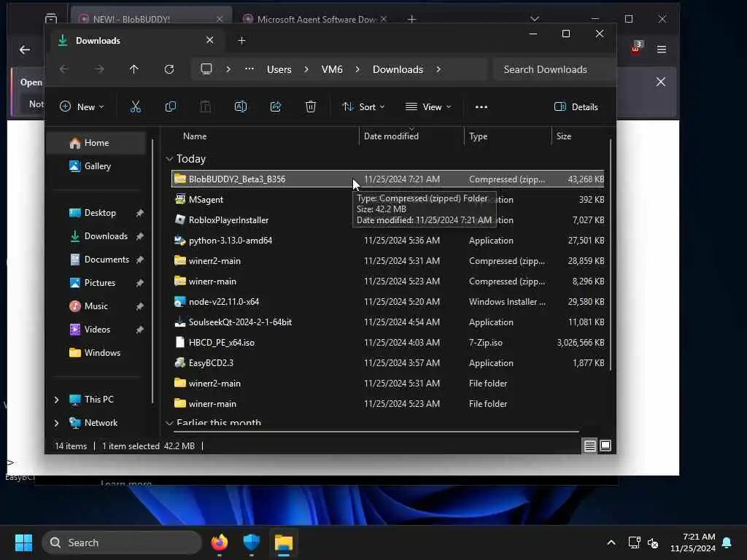Viewport: 747px width, 560px height.
Task: Open notification bell in system tray
Action: pyautogui.click(x=727, y=542)
